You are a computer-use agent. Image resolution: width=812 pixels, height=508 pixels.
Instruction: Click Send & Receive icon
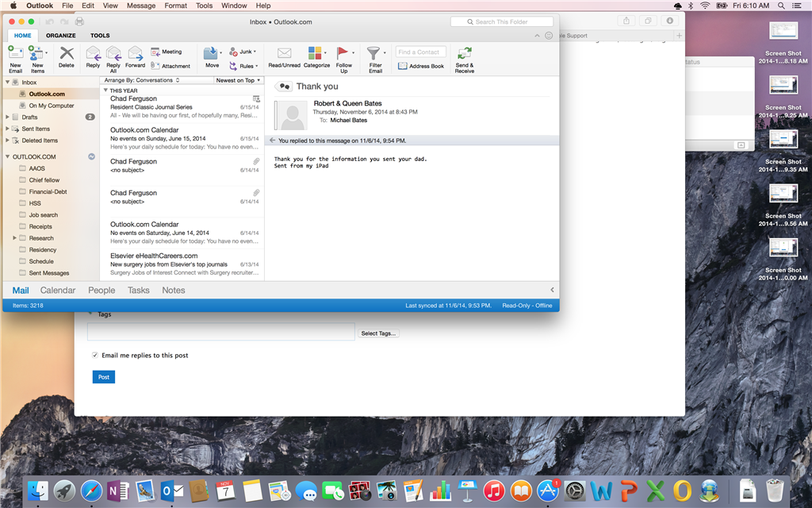click(465, 54)
